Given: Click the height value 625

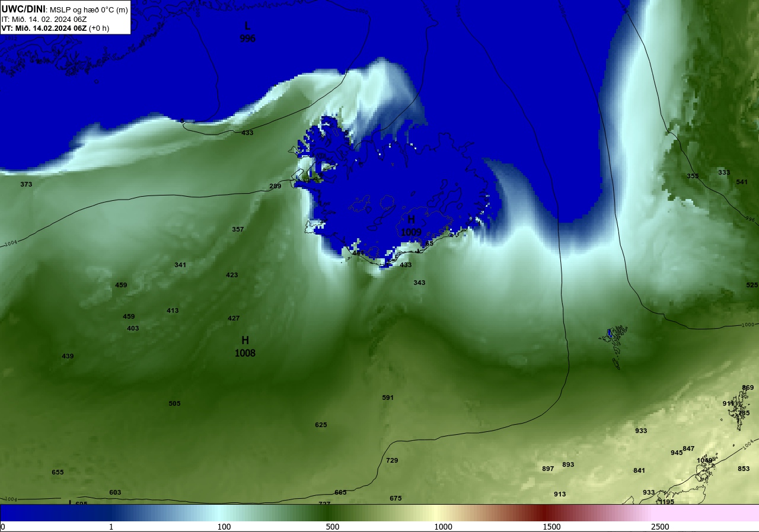Looking at the screenshot, I should point(321,425).
